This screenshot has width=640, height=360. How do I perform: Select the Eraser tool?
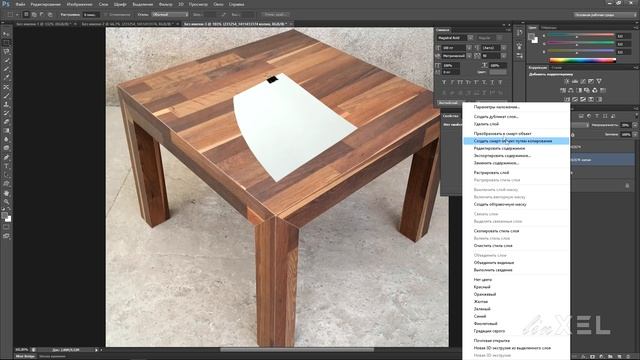coord(6,122)
